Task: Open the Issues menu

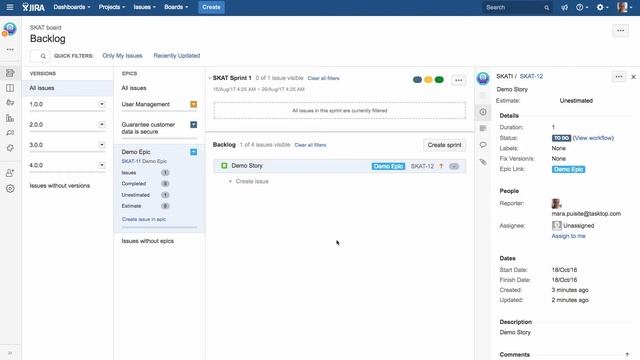Action: point(144,7)
